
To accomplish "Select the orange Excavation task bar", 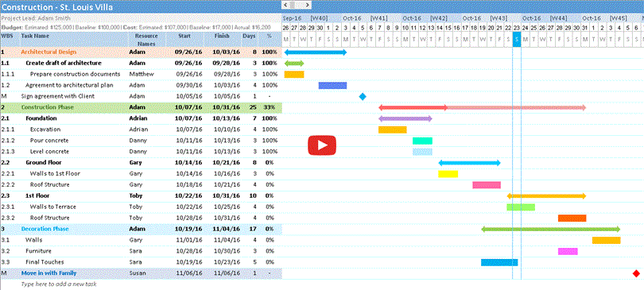I will [x=392, y=130].
